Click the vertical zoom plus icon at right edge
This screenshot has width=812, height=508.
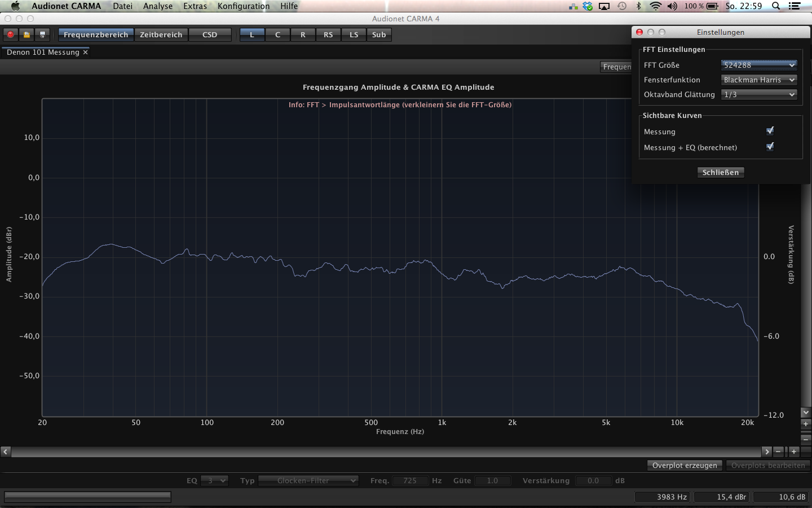click(x=806, y=424)
